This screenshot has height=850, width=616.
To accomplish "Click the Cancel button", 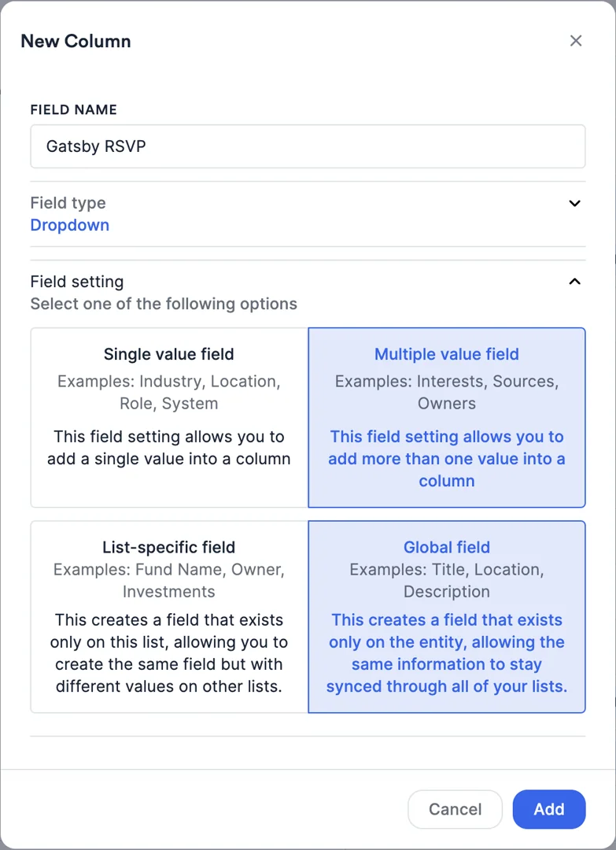I will [455, 809].
